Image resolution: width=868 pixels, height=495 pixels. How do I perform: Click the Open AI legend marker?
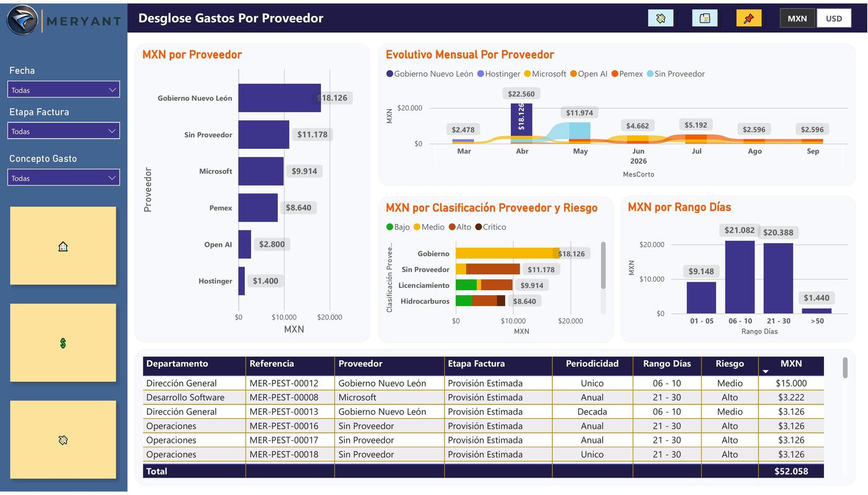pos(573,74)
